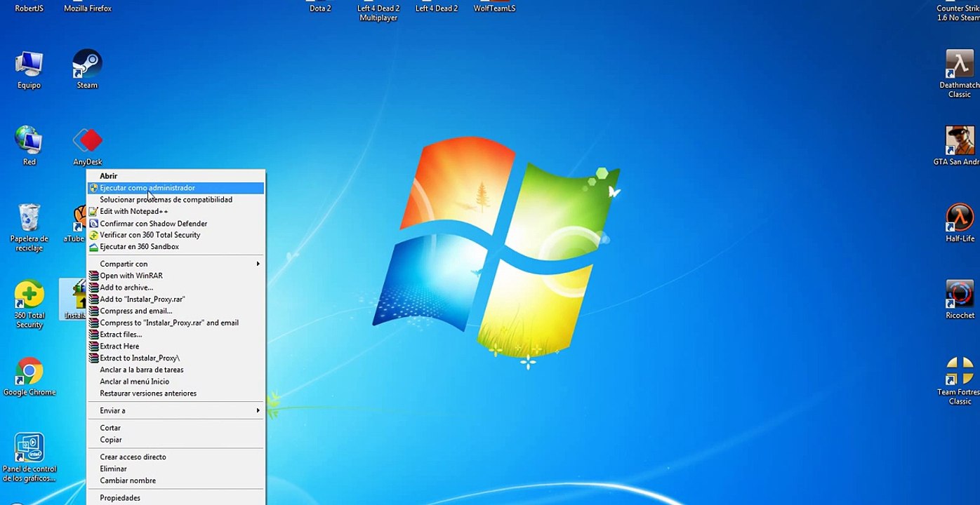980x505 pixels.
Task: Expand the Compartir con submenu
Action: [x=176, y=264]
